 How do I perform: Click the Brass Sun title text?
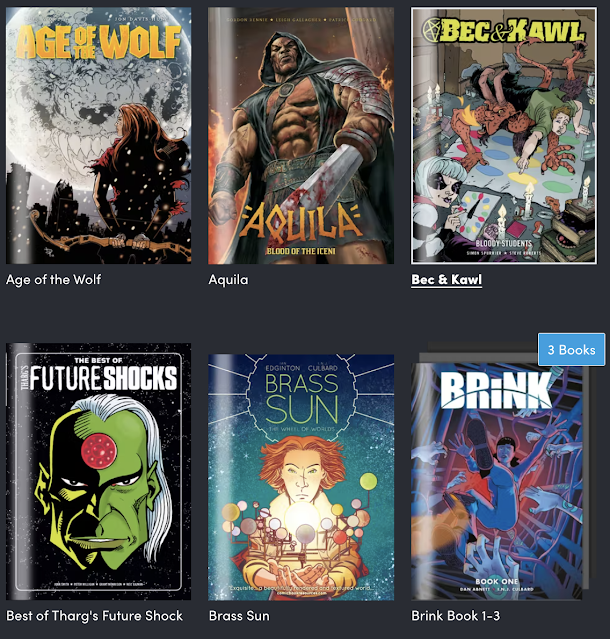239,615
